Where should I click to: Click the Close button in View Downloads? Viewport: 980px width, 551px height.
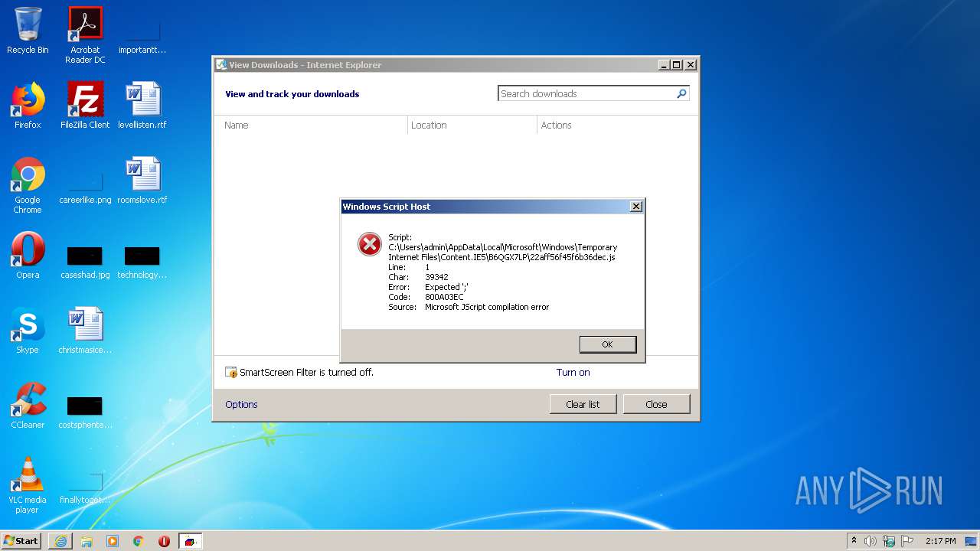coord(656,404)
